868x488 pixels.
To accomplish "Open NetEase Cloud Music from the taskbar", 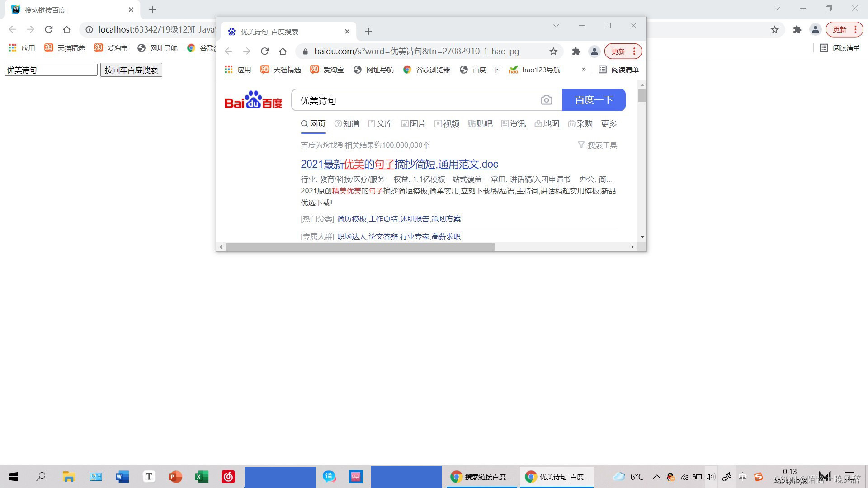I will 228,477.
